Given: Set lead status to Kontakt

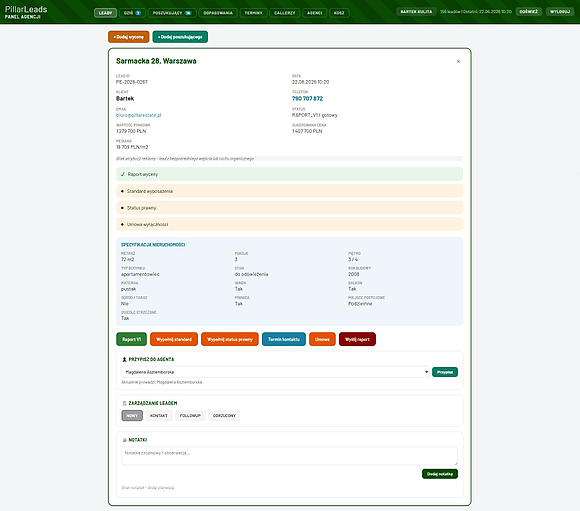Looking at the screenshot, I should click(x=159, y=416).
